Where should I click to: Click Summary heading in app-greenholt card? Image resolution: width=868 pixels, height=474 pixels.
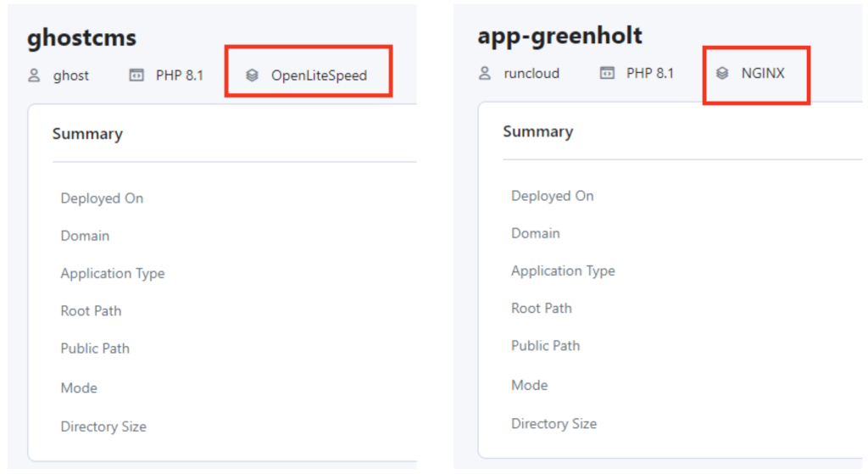click(x=538, y=131)
